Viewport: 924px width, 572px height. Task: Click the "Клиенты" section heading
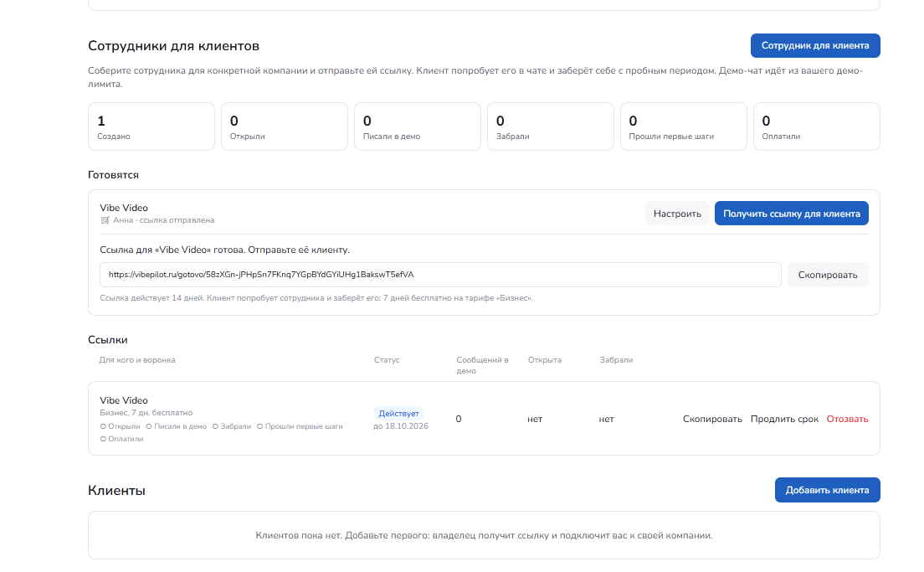pos(116,491)
